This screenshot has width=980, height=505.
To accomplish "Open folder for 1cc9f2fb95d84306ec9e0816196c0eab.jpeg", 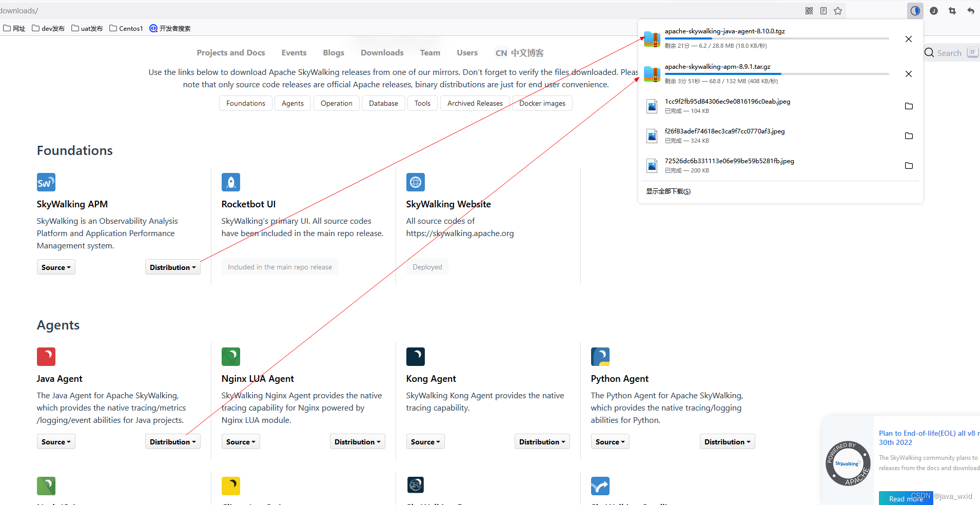I will tap(909, 106).
